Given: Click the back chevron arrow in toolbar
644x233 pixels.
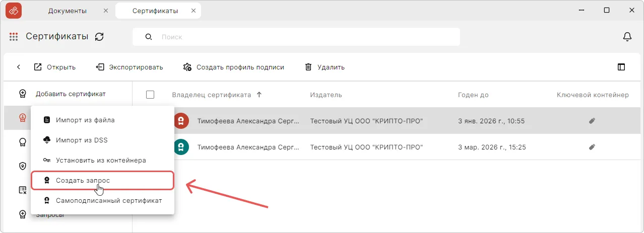Looking at the screenshot, I should click(19, 67).
